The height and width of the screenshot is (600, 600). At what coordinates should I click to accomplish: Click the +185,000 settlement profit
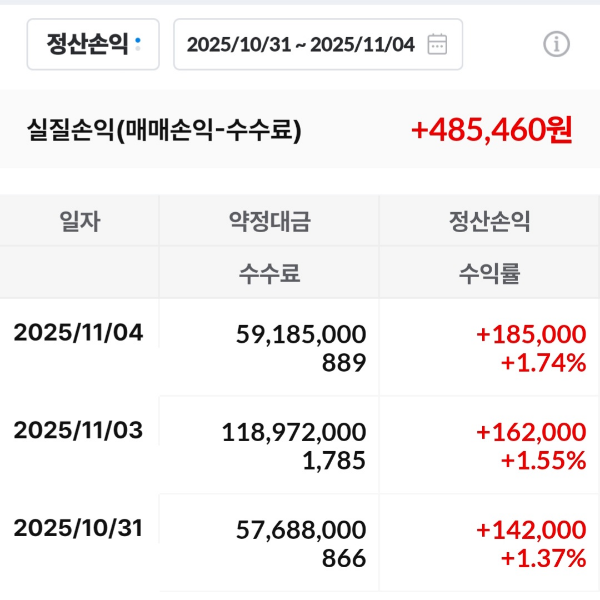point(531,334)
